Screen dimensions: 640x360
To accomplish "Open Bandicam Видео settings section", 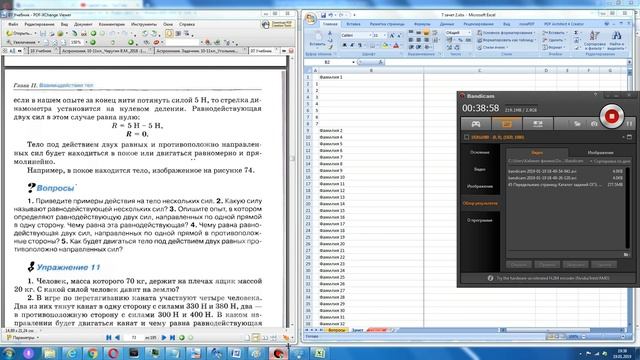I will 480,169.
